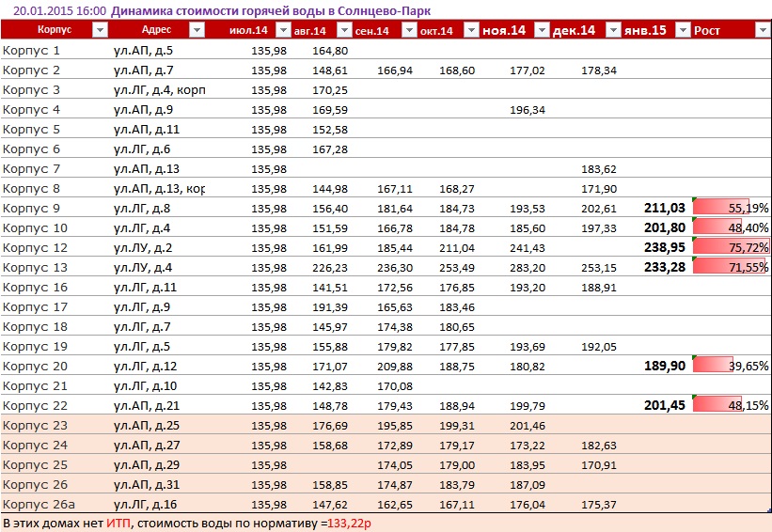772x532 pixels.
Task: Select the 'Корпус 26а' row label
Action: click(x=39, y=504)
